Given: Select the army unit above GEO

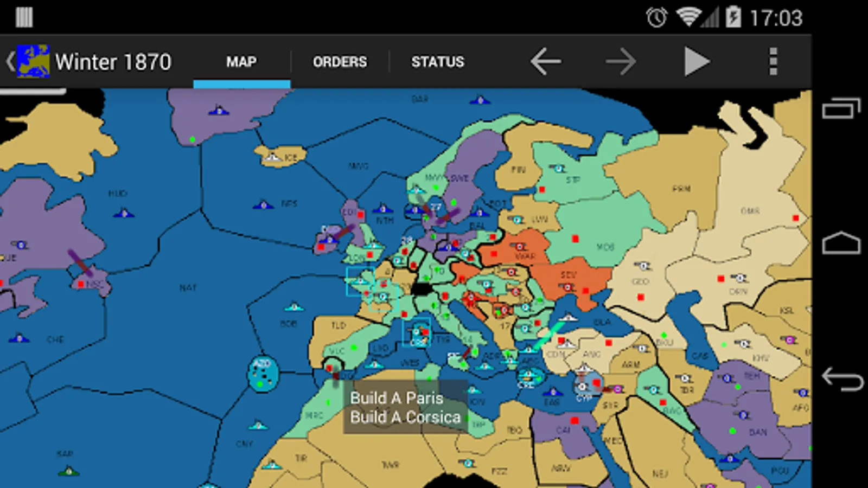Looking at the screenshot, I should (x=643, y=266).
